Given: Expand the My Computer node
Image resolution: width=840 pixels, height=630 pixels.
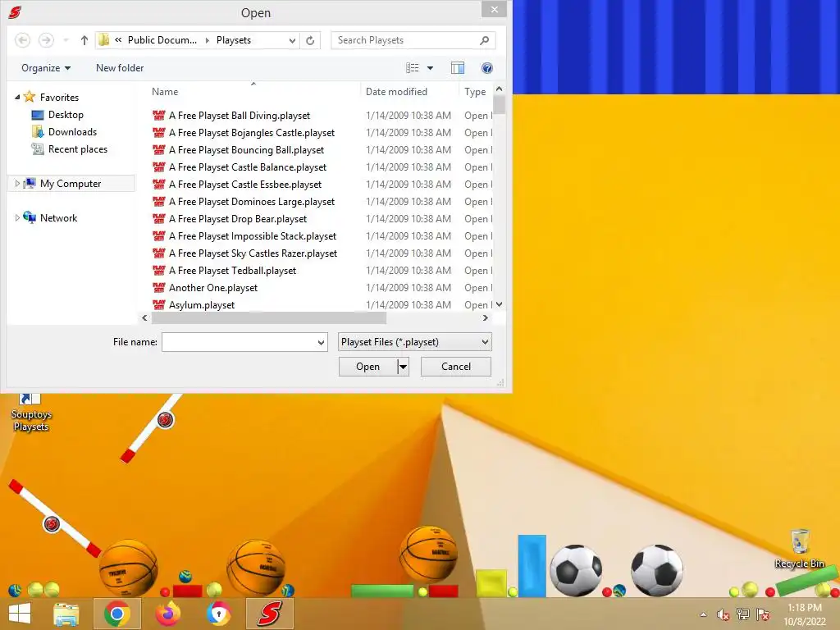Looking at the screenshot, I should coord(17,183).
